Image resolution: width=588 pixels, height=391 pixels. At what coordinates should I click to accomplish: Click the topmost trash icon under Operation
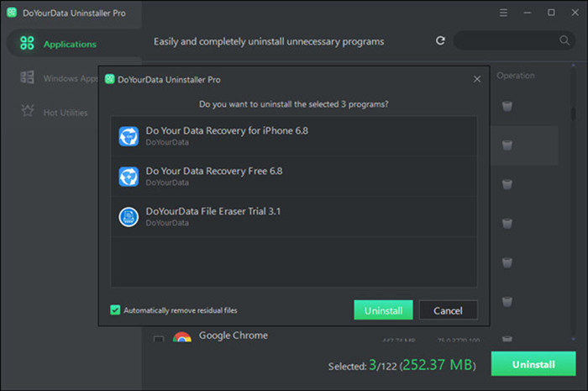(x=507, y=106)
